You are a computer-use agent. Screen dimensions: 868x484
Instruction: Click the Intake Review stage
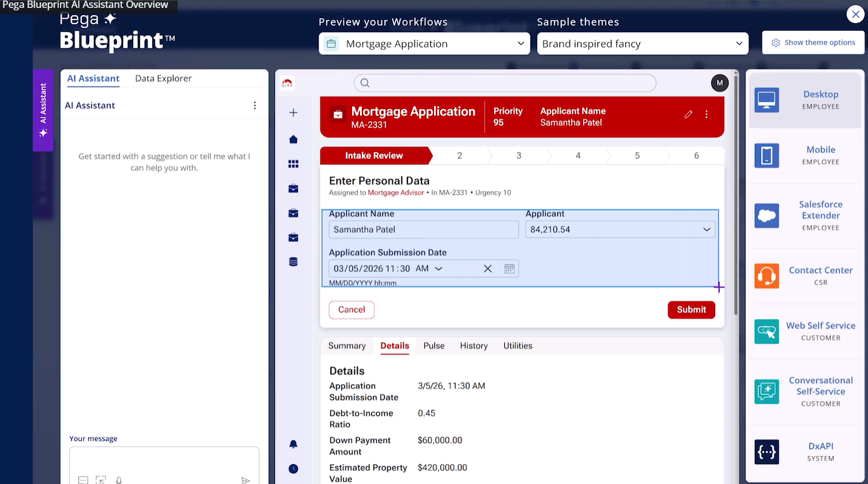point(374,156)
